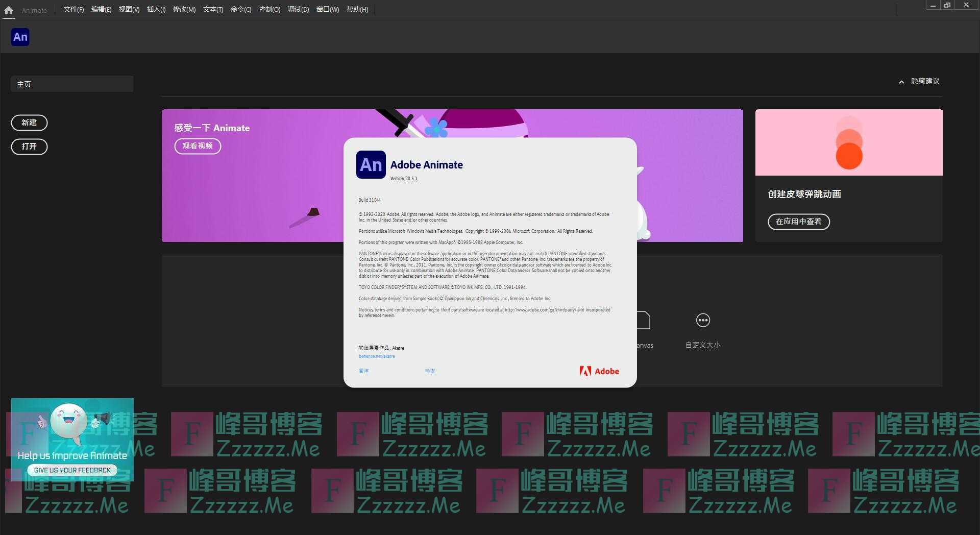Image resolution: width=980 pixels, height=535 pixels.
Task: Click the partially hidden Canvas preset icon
Action: (x=644, y=321)
